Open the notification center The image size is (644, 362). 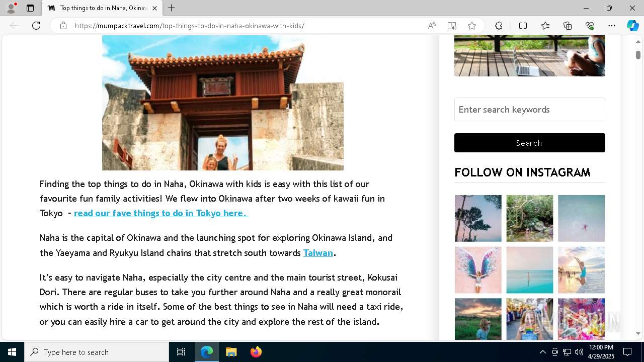627,352
